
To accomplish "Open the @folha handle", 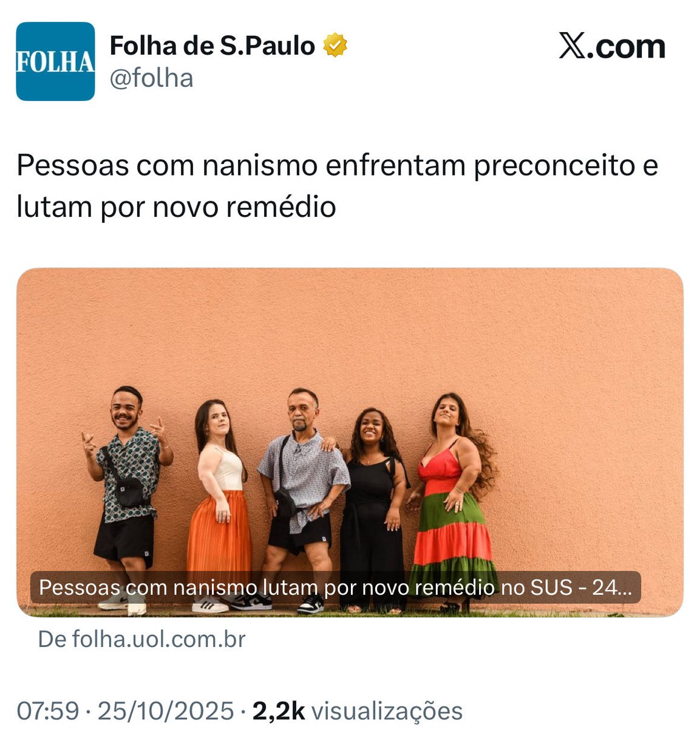I will pos(151,78).
